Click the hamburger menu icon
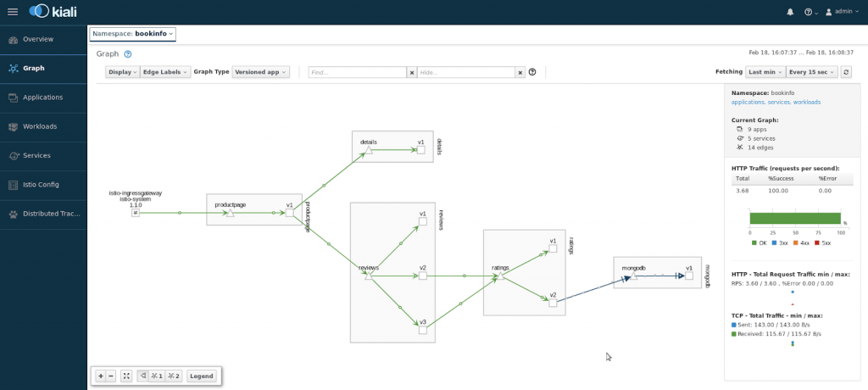The height and width of the screenshot is (390, 868). 13,12
